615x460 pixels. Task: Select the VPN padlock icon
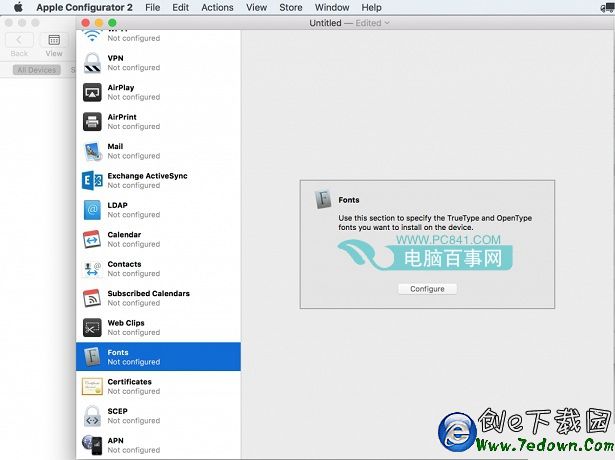pos(92,63)
